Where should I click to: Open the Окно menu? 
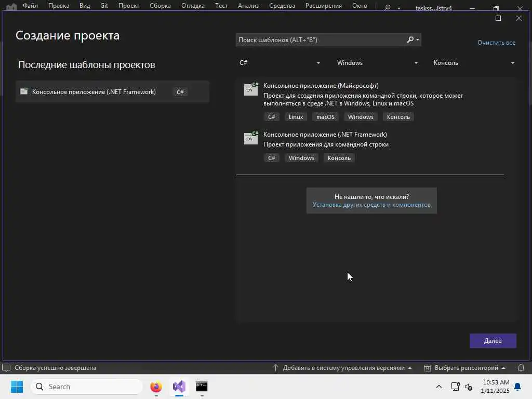[360, 5]
